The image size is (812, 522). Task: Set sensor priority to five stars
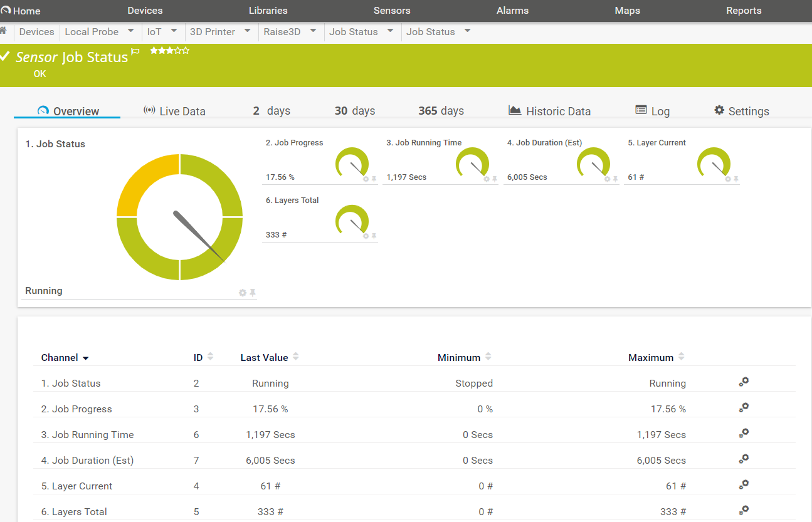[185, 50]
